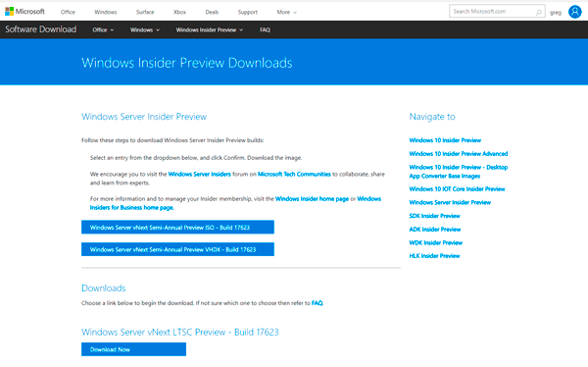588x367 pixels.
Task: Open ADK Insider Preview link
Action: [x=434, y=230]
